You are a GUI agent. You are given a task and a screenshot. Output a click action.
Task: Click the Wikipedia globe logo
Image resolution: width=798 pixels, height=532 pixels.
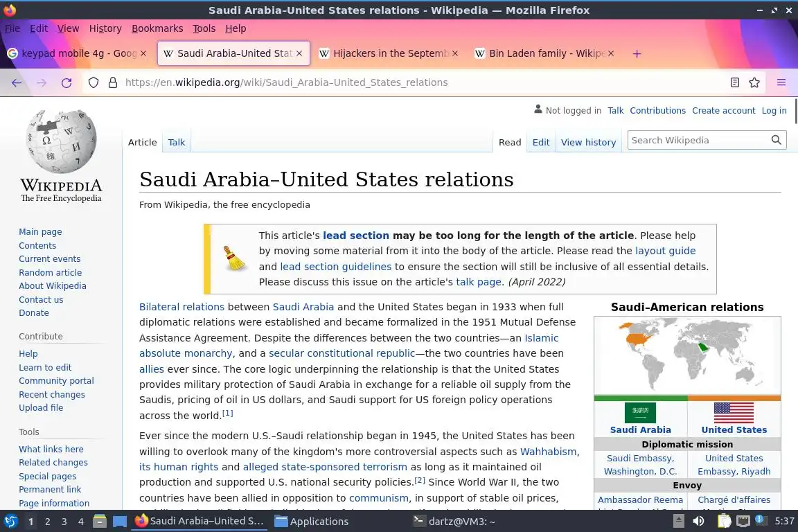click(x=62, y=141)
